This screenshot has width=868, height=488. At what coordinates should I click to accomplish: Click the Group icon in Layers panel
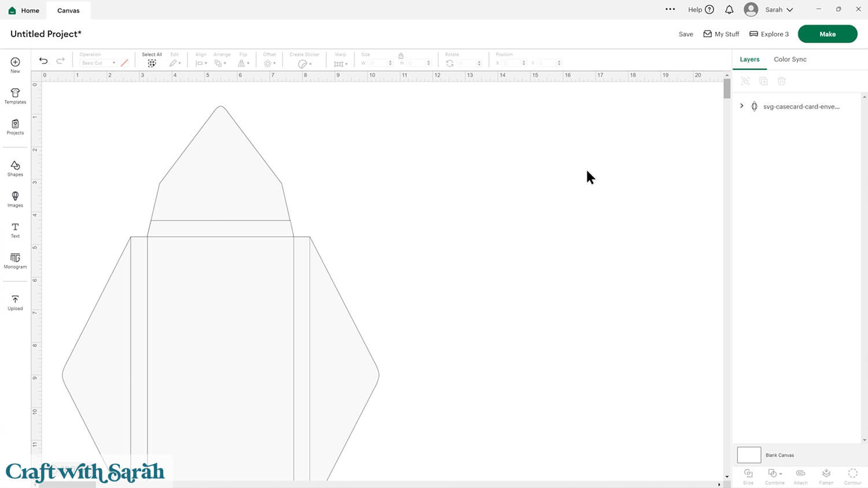click(745, 81)
